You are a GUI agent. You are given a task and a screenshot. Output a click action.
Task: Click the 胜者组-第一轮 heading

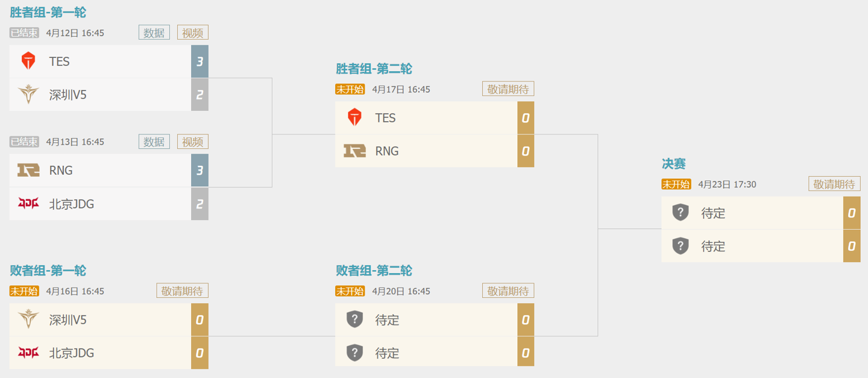pos(48,13)
